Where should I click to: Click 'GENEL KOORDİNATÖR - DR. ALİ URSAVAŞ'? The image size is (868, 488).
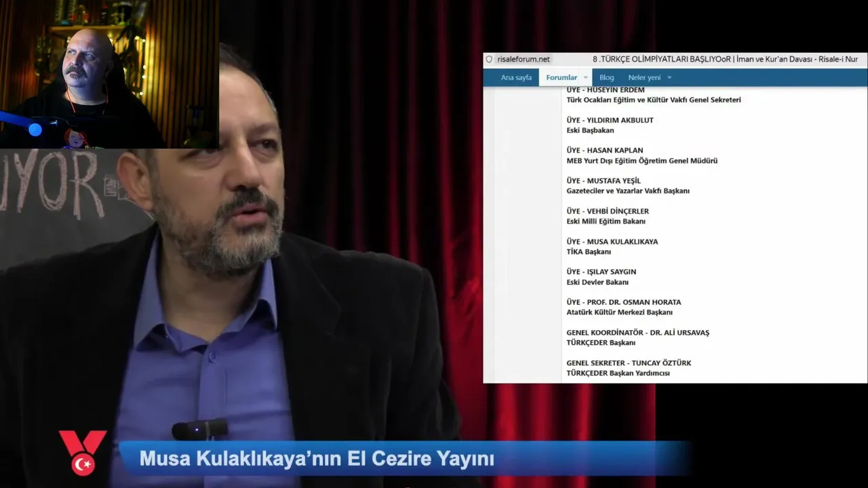[637, 333]
